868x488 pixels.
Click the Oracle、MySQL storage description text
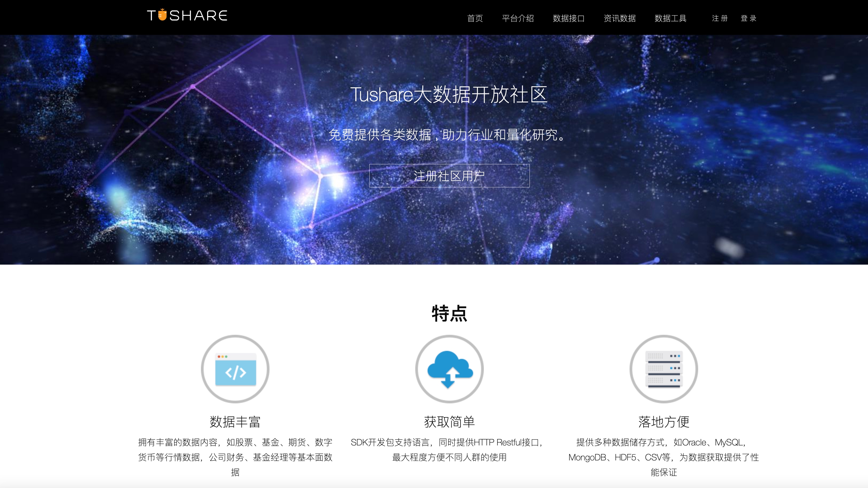coord(664,457)
